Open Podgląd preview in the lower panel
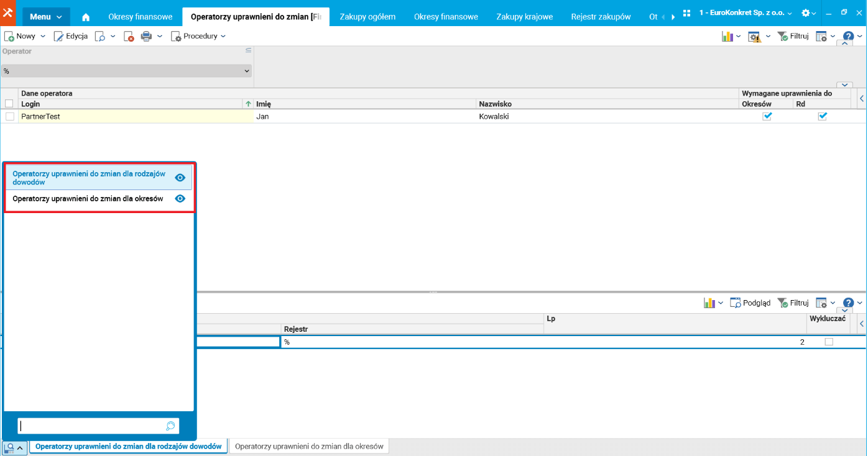Image resolution: width=868 pixels, height=456 pixels. click(x=750, y=303)
